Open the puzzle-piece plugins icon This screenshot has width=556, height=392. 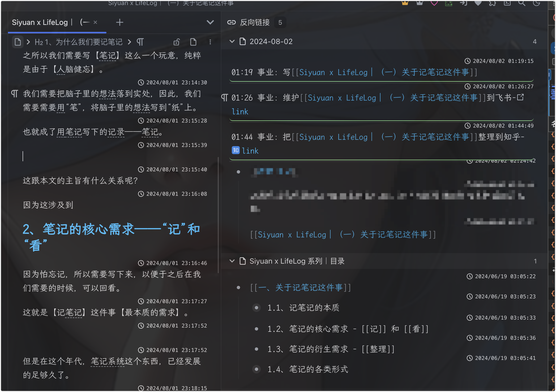(493, 3)
